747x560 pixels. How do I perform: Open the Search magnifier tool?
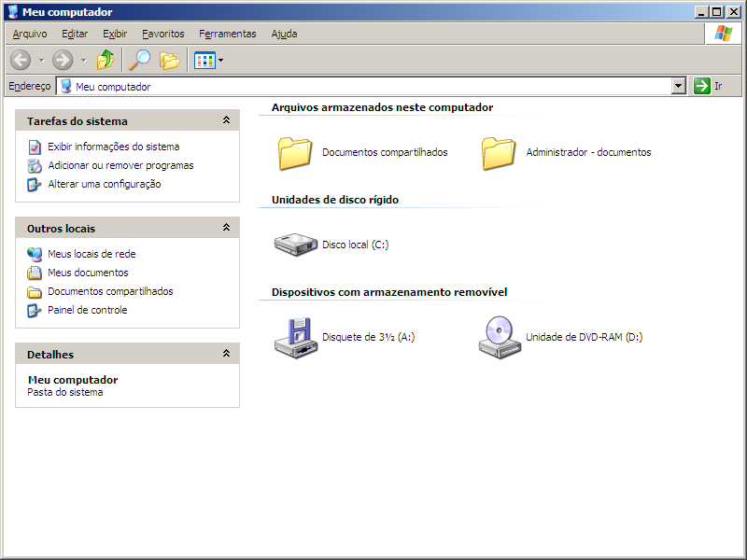pos(139,60)
